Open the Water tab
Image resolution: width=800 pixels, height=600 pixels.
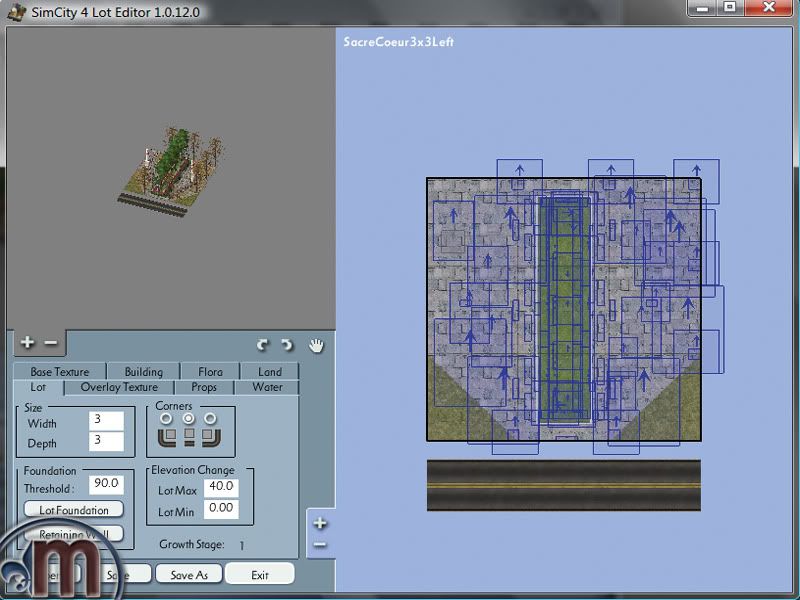(267, 387)
